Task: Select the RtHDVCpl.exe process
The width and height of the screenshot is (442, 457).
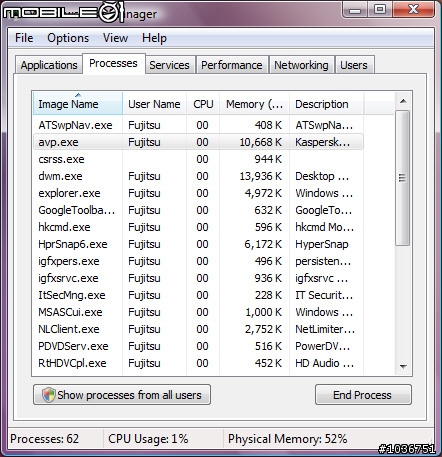Action: [198, 363]
